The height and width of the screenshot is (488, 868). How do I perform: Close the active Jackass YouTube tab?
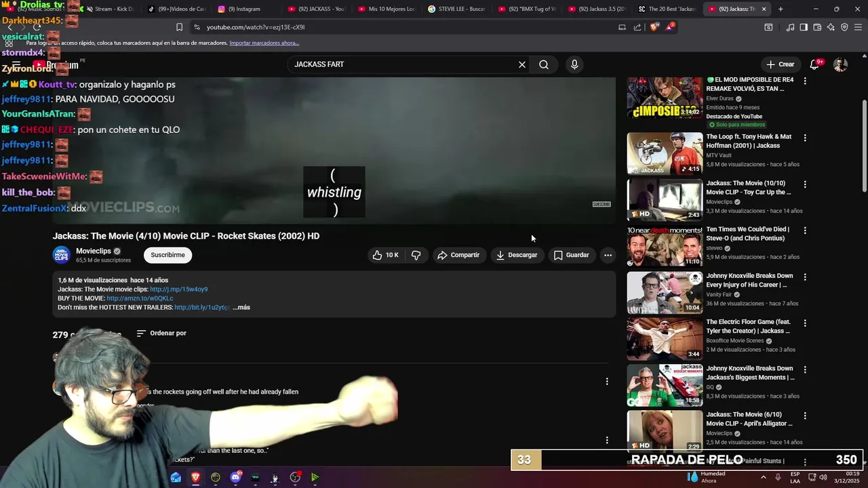point(764,9)
